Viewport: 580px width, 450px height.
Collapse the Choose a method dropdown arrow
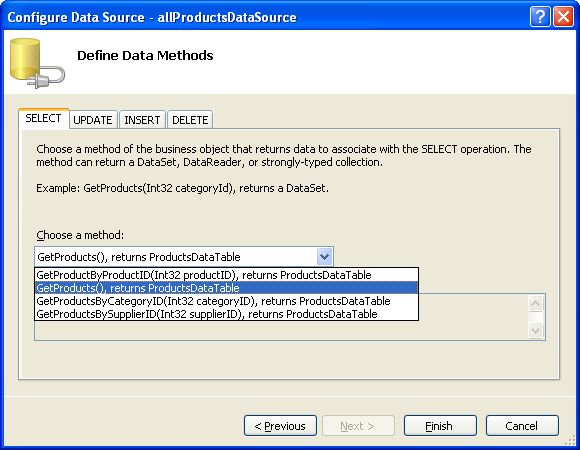point(324,257)
